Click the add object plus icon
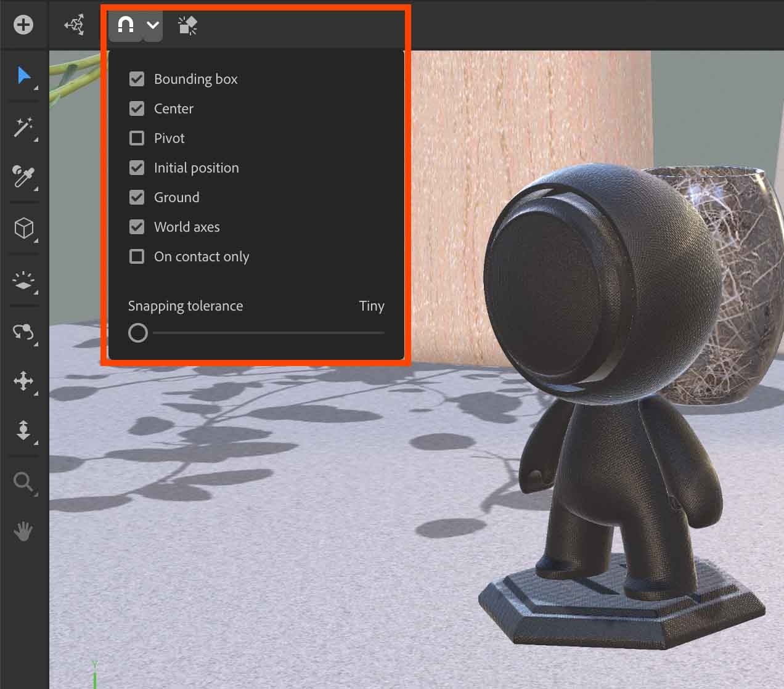This screenshot has width=784, height=689. click(23, 25)
